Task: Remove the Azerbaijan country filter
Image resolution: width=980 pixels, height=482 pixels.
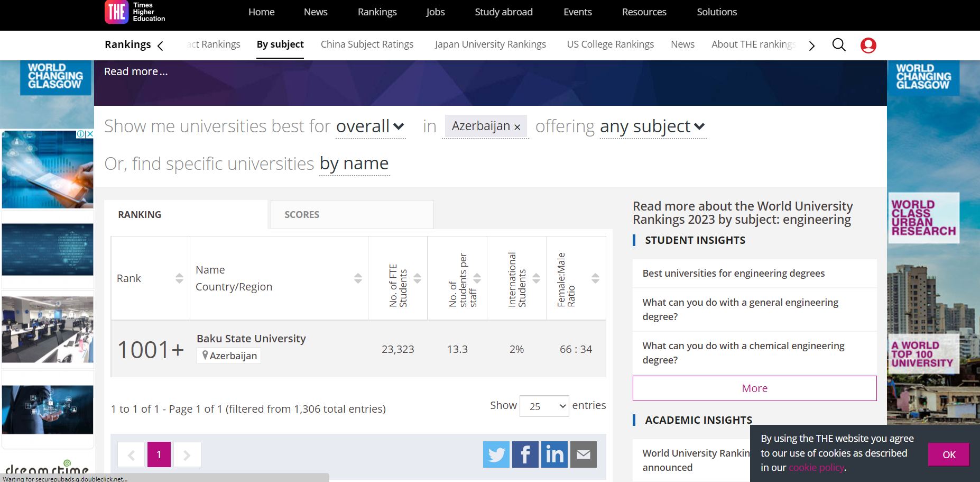Action: coord(517,127)
